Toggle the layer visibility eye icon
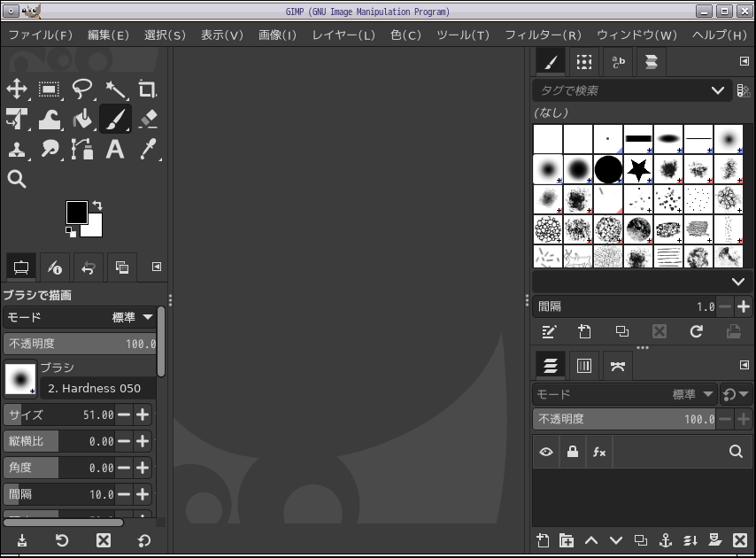The width and height of the screenshot is (756, 558). tap(546, 452)
